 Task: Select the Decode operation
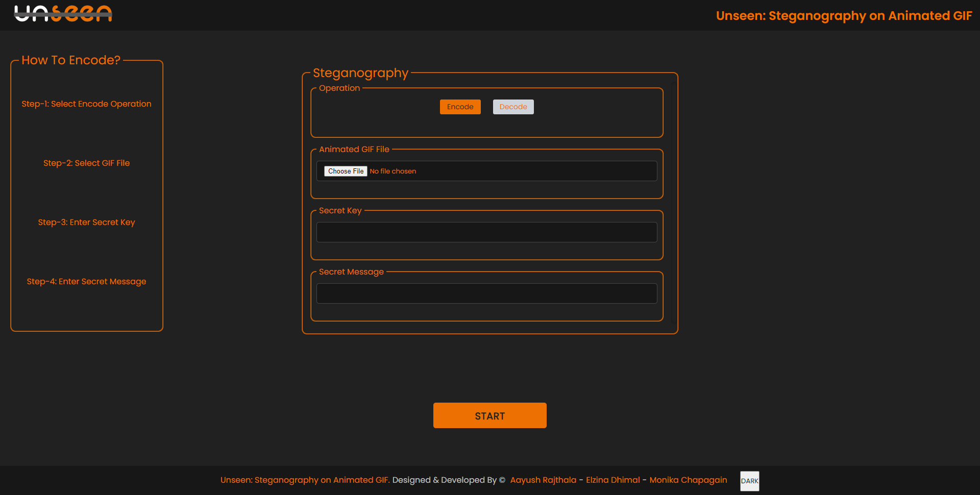pyautogui.click(x=513, y=107)
